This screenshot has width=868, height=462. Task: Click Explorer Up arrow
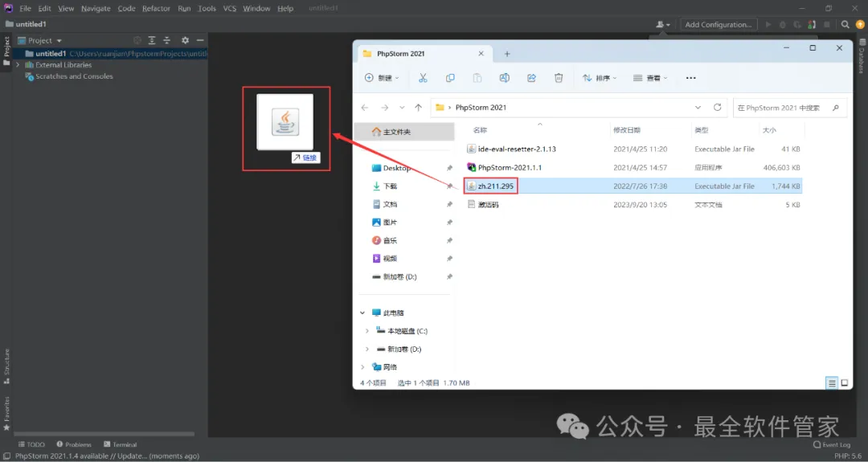point(419,108)
